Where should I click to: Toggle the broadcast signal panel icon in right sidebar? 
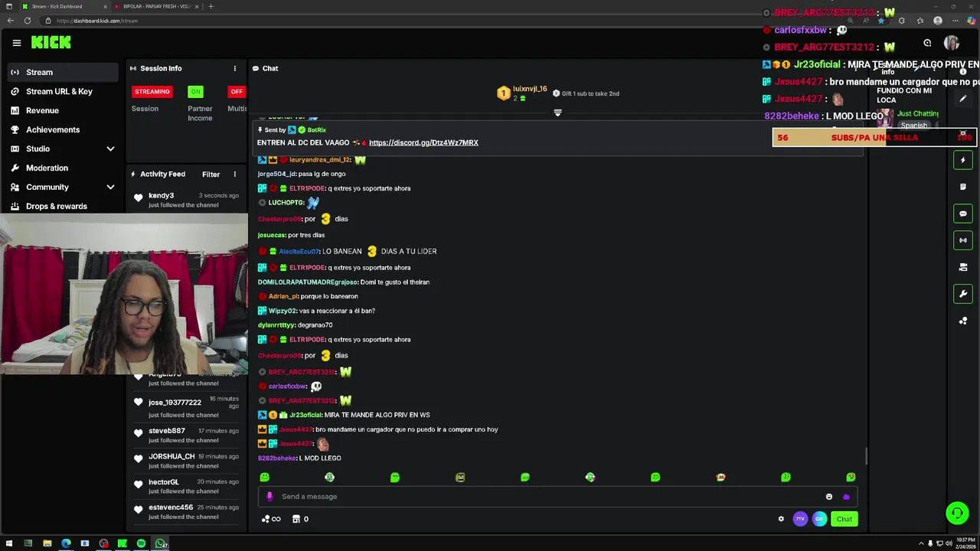963,240
